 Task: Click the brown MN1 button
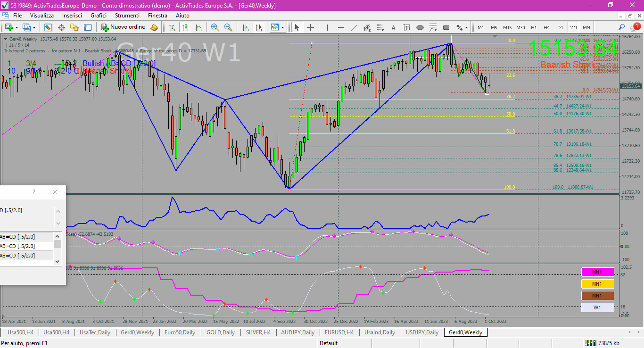[597, 296]
